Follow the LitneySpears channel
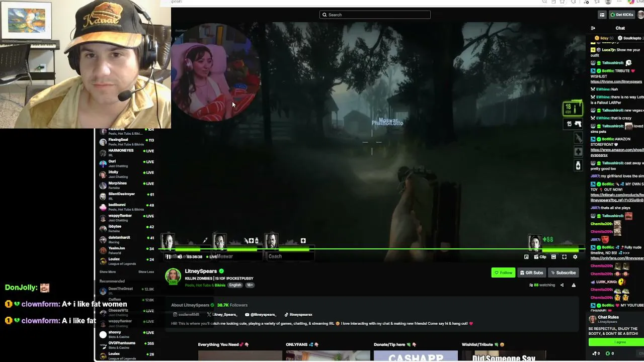644x362 pixels. point(503,273)
